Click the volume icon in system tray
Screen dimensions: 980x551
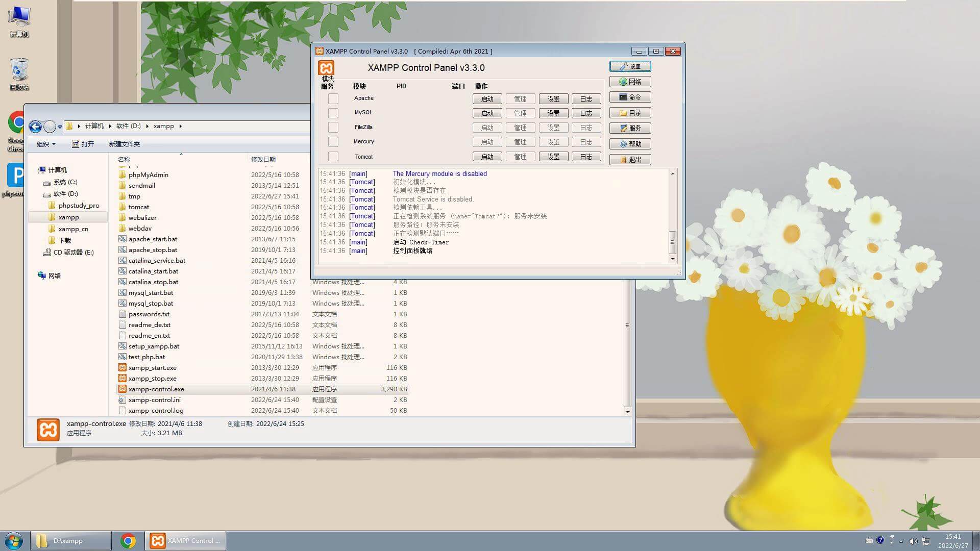[x=913, y=541]
